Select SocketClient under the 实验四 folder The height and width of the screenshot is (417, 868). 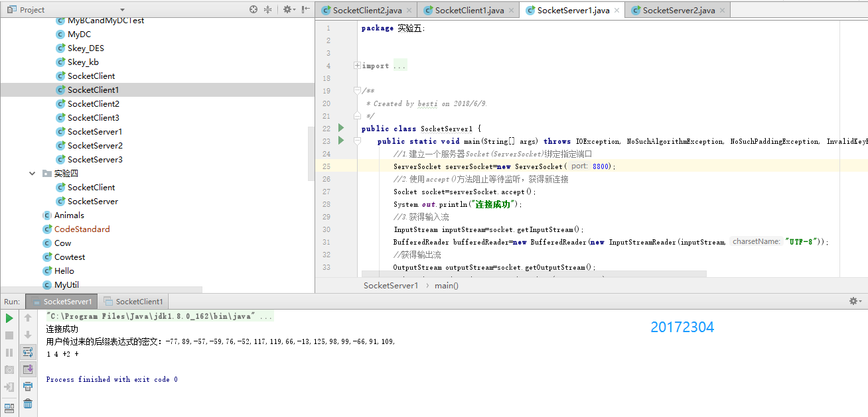tap(92, 187)
